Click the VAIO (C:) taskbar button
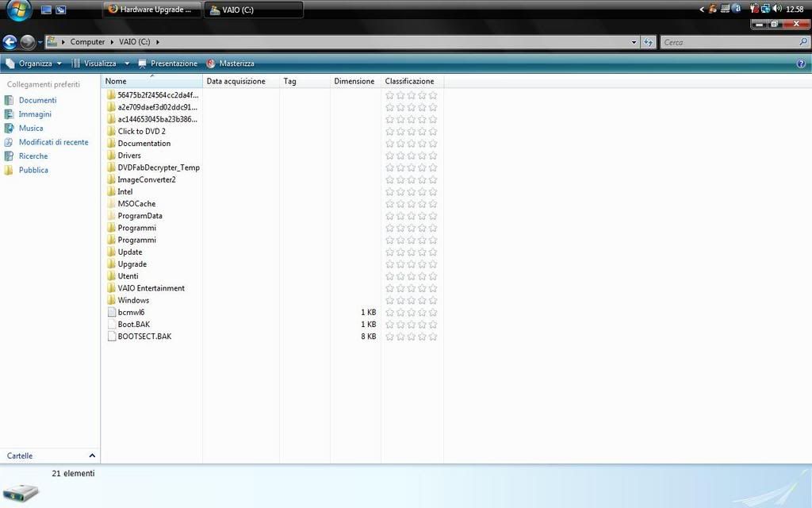Viewport: 812px width, 508px height. coord(254,10)
